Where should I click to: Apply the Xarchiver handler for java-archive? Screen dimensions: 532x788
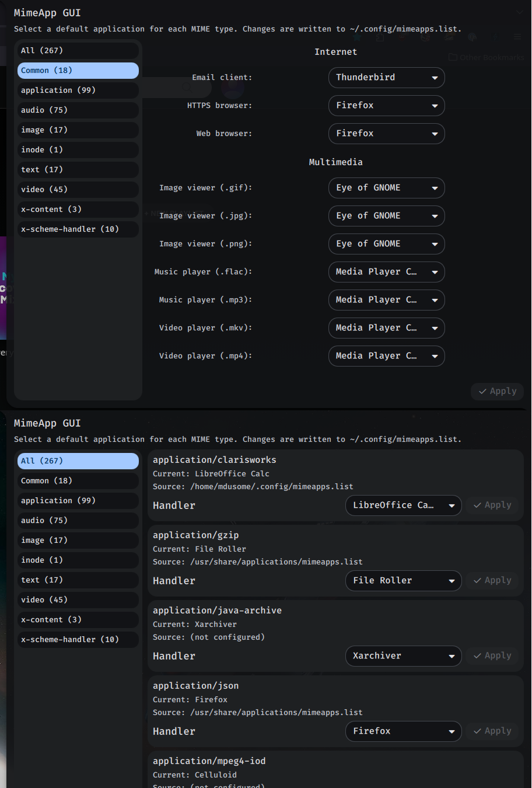pos(492,655)
